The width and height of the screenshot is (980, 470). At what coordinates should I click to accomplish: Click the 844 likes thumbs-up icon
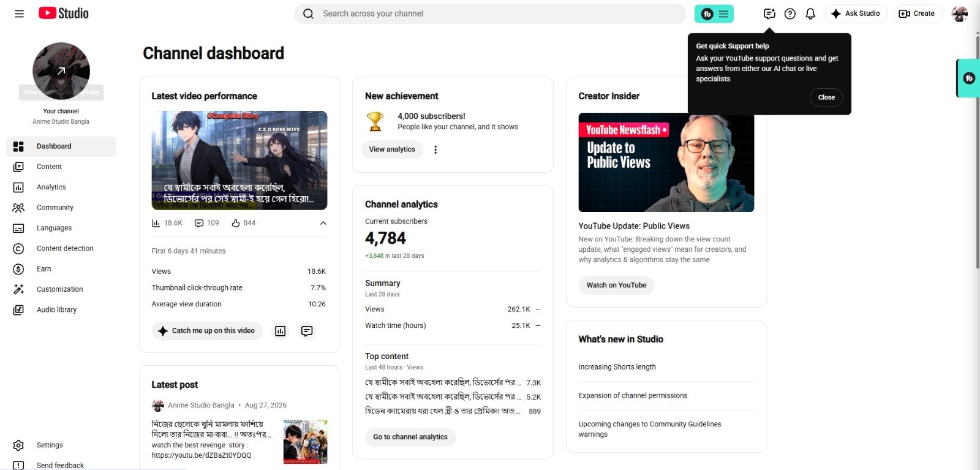point(236,223)
